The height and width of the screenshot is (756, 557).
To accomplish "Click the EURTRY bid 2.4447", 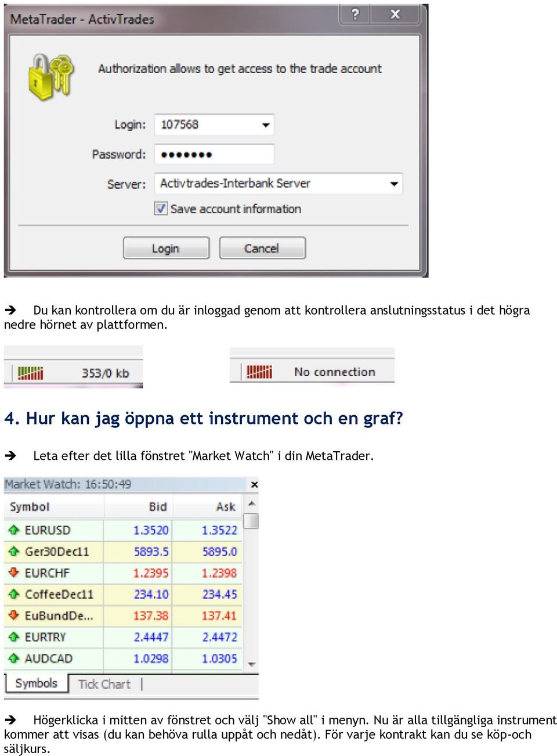I will (x=151, y=638).
